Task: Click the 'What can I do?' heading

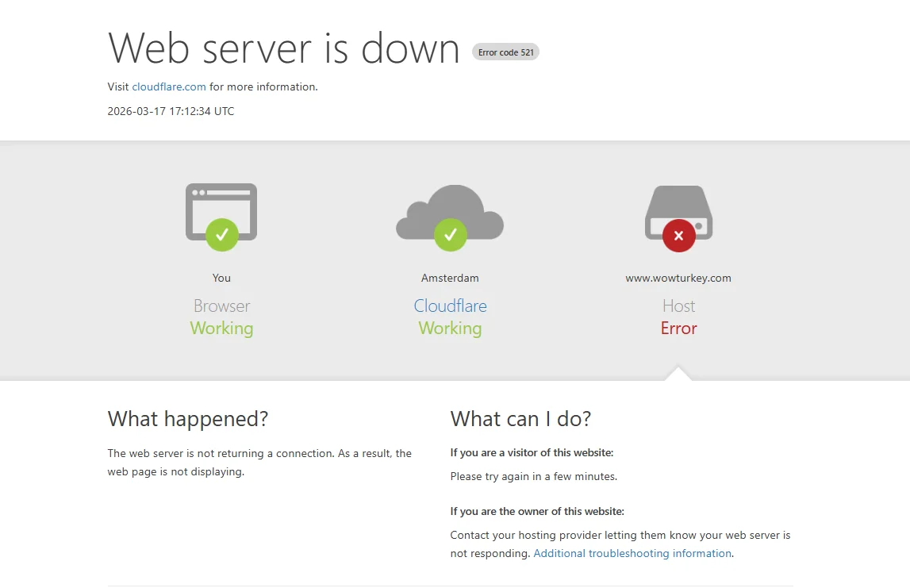Action: click(x=520, y=418)
